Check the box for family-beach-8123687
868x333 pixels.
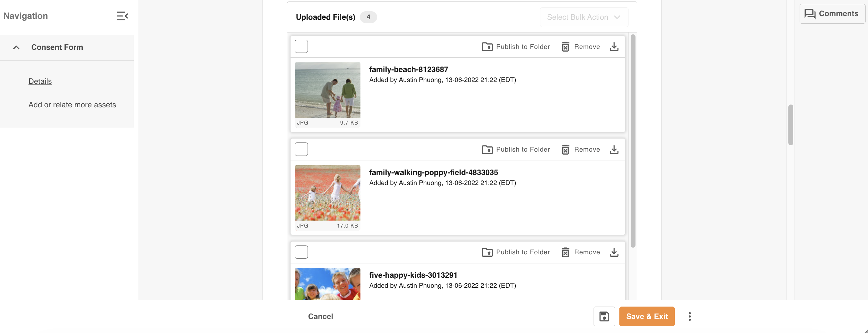click(301, 46)
